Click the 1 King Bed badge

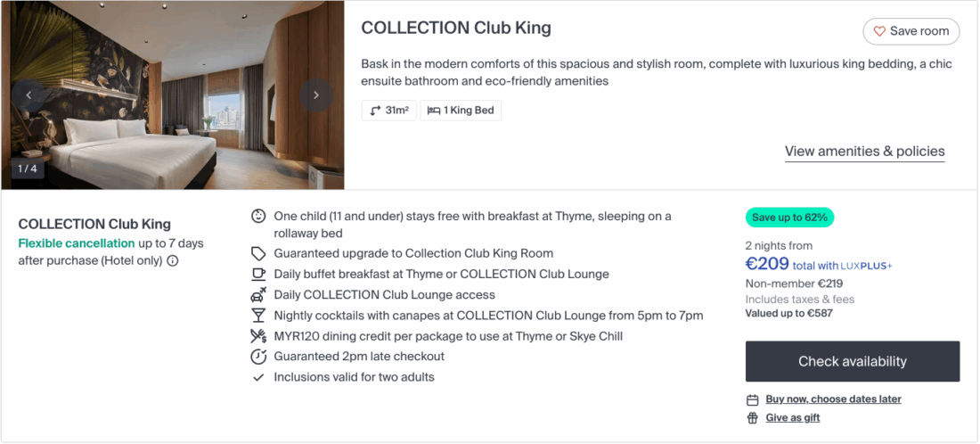point(461,111)
